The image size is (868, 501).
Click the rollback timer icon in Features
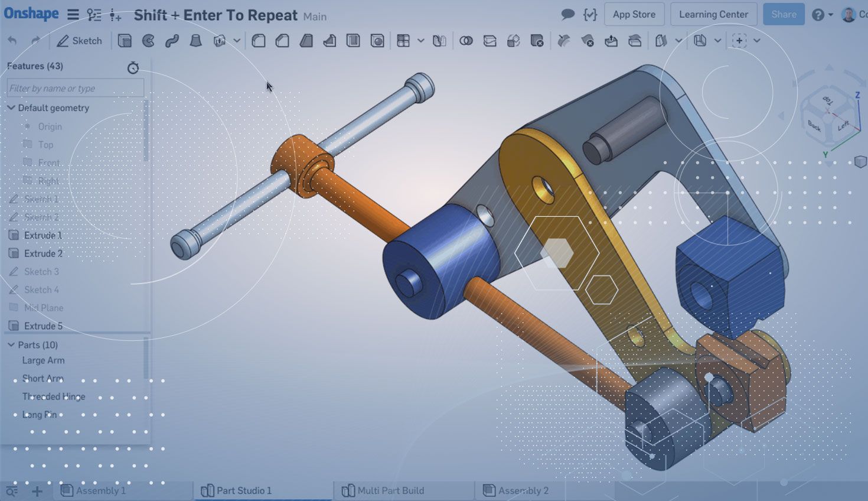[x=133, y=68]
